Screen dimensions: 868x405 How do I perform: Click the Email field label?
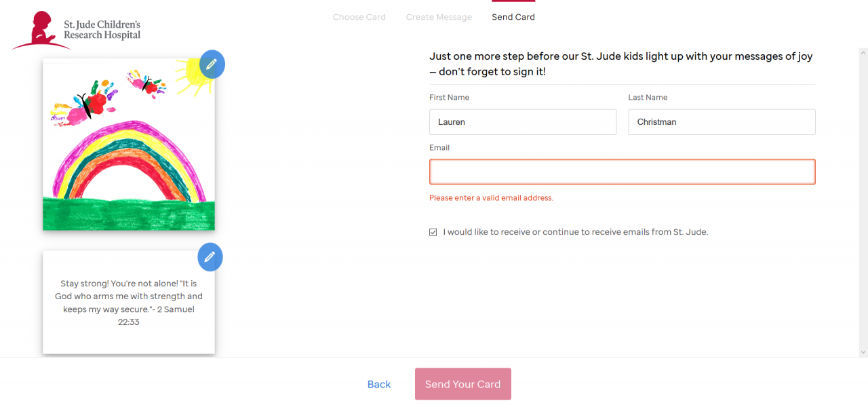point(439,147)
